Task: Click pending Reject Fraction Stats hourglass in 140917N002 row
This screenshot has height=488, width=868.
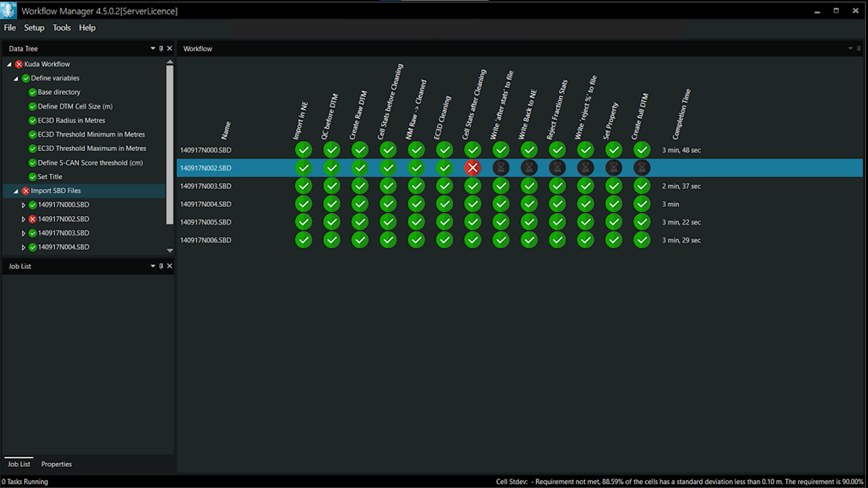Action: 557,168
